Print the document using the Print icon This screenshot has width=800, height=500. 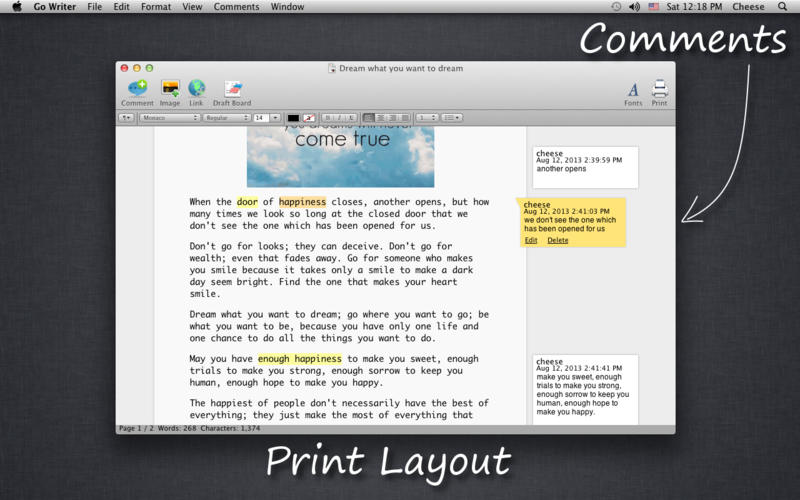(659, 90)
